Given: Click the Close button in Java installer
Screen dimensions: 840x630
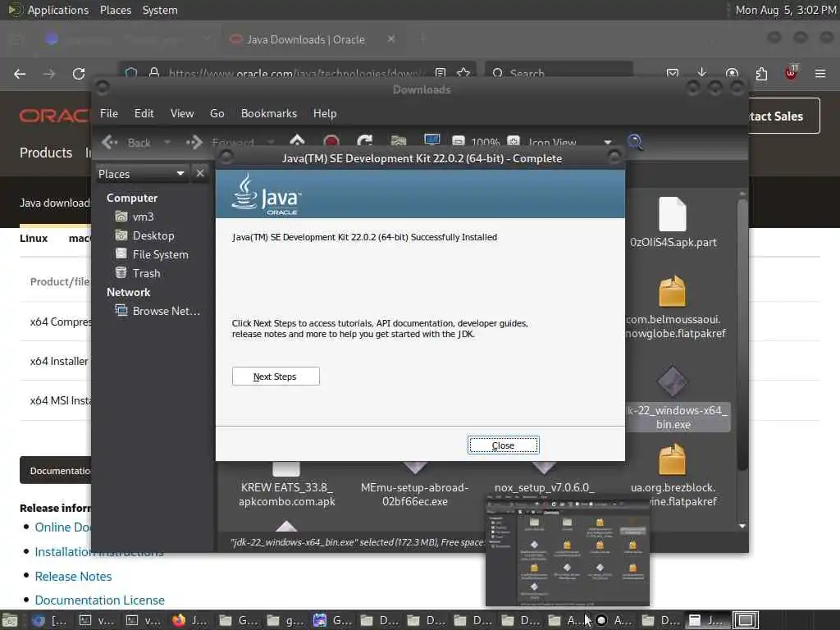Looking at the screenshot, I should pyautogui.click(x=503, y=445).
